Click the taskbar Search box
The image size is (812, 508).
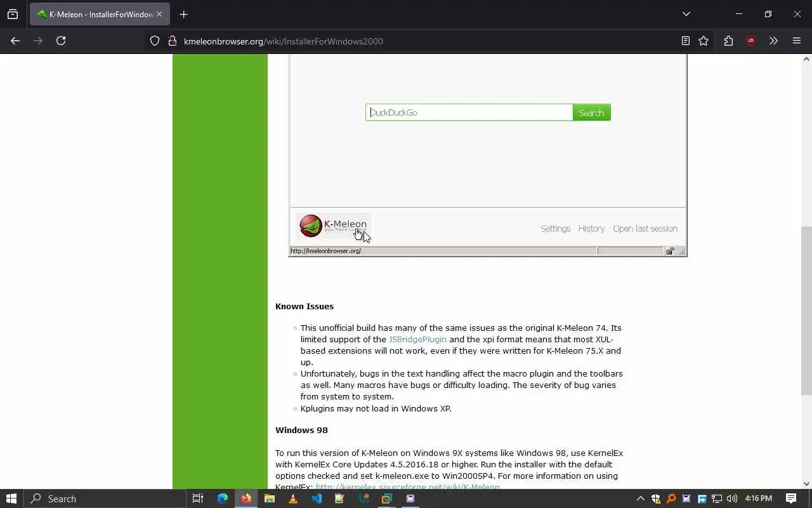tap(105, 498)
